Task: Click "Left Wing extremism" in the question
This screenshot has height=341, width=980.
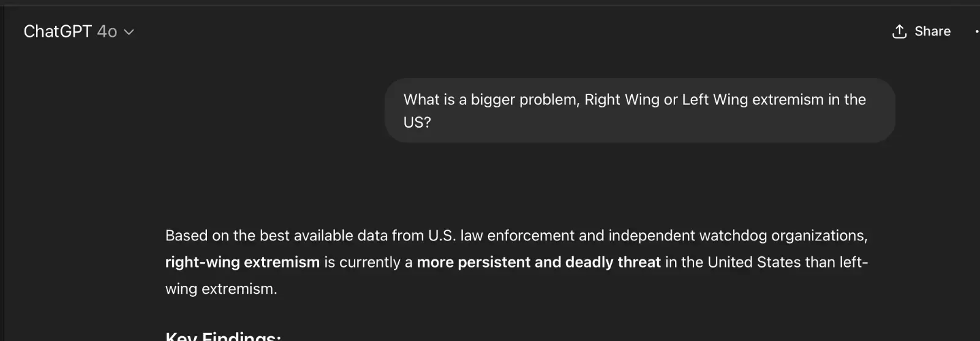Action: click(x=753, y=99)
